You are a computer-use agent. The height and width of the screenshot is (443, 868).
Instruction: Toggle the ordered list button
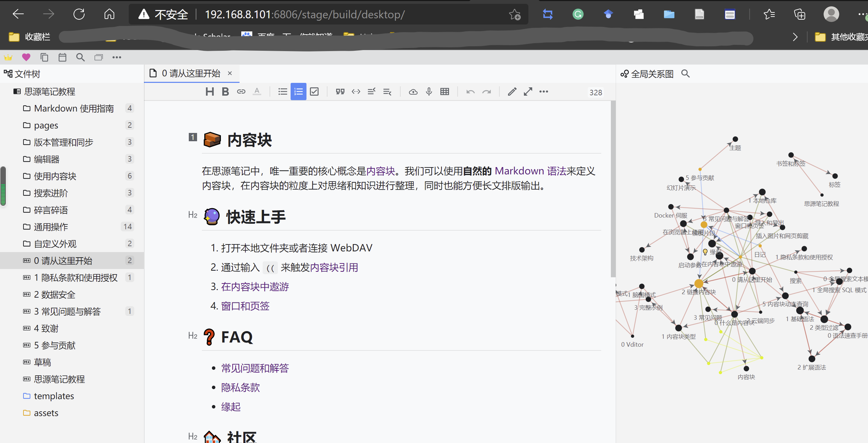[298, 92]
